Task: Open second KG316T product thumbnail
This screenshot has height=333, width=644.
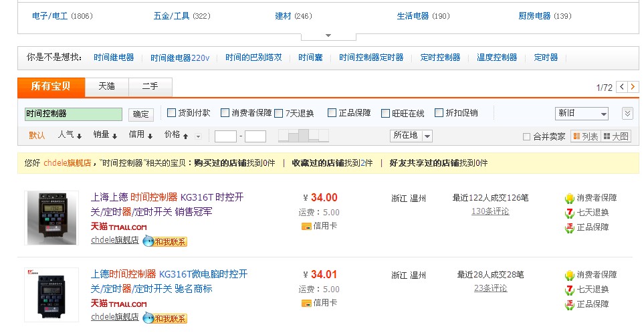Action: click(51, 295)
